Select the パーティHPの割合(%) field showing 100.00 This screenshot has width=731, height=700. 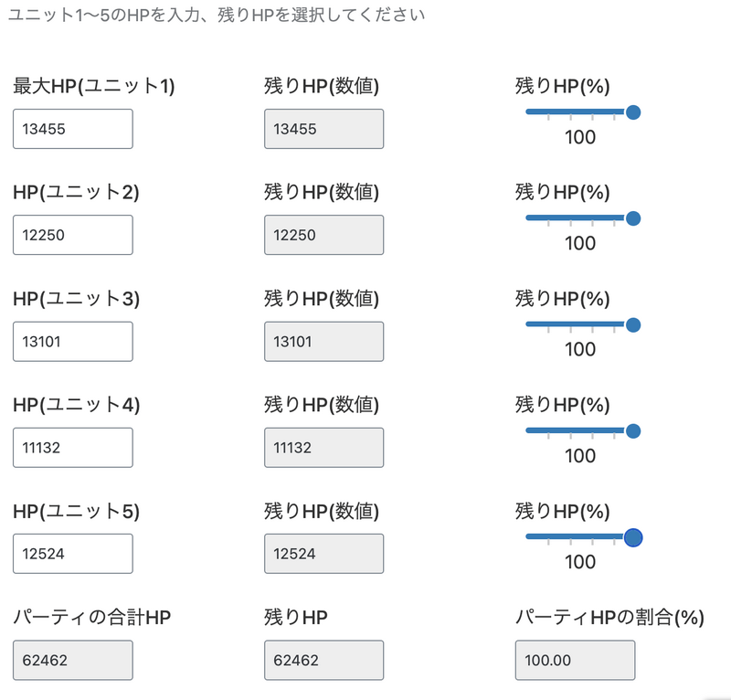[x=575, y=660]
